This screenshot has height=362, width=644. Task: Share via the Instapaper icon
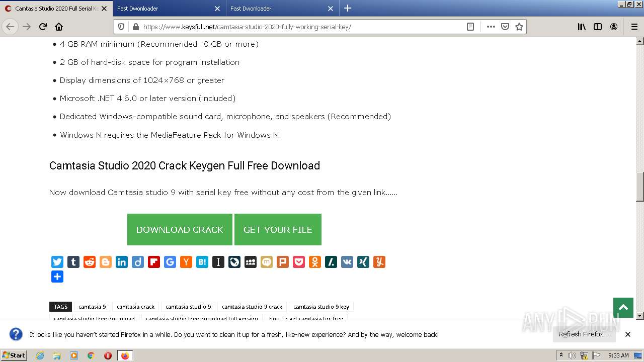(x=218, y=262)
